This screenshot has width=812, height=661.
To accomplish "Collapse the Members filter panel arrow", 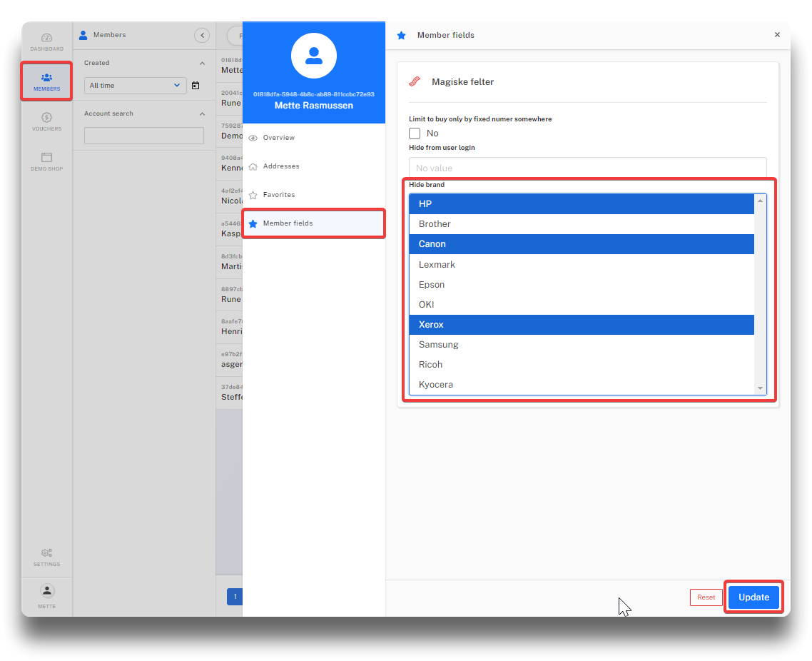I will click(x=202, y=35).
